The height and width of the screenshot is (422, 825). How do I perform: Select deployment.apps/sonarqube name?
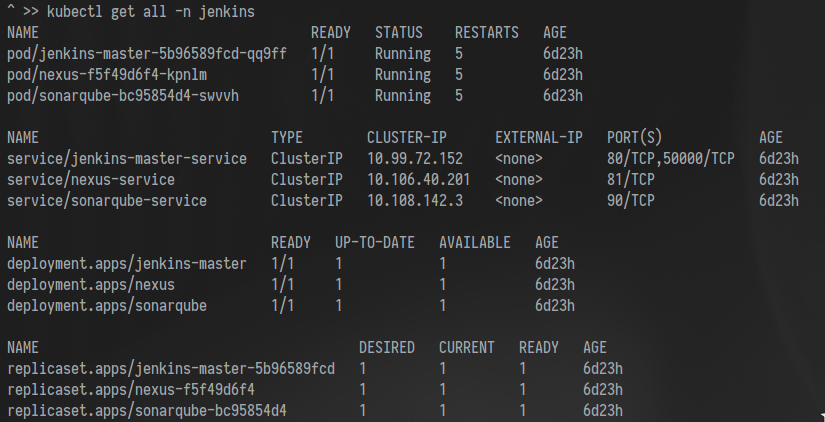(107, 306)
